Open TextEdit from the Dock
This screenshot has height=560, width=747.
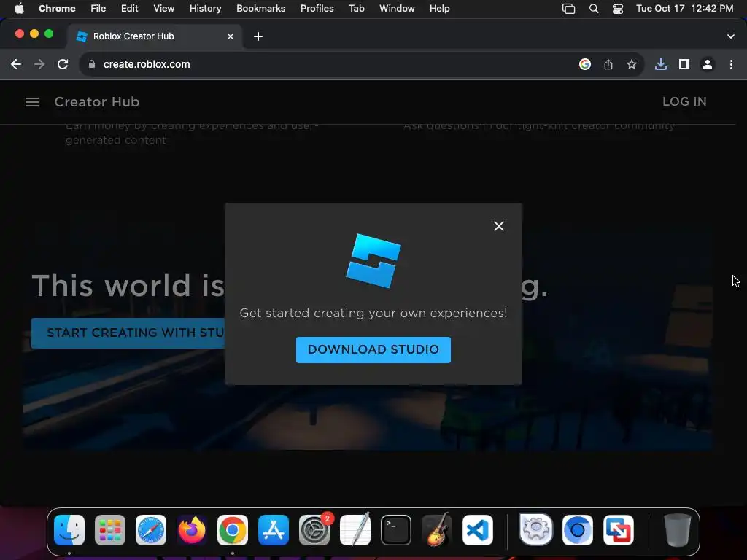coord(355,530)
